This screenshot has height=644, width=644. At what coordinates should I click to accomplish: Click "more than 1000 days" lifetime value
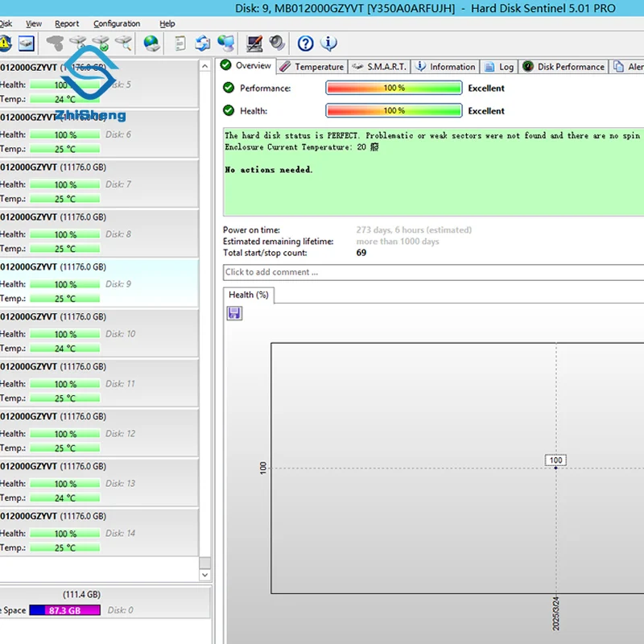[x=398, y=242]
